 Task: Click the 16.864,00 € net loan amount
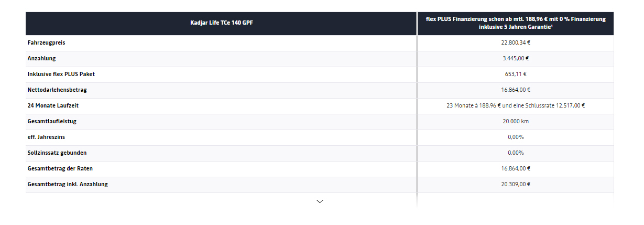click(x=516, y=90)
